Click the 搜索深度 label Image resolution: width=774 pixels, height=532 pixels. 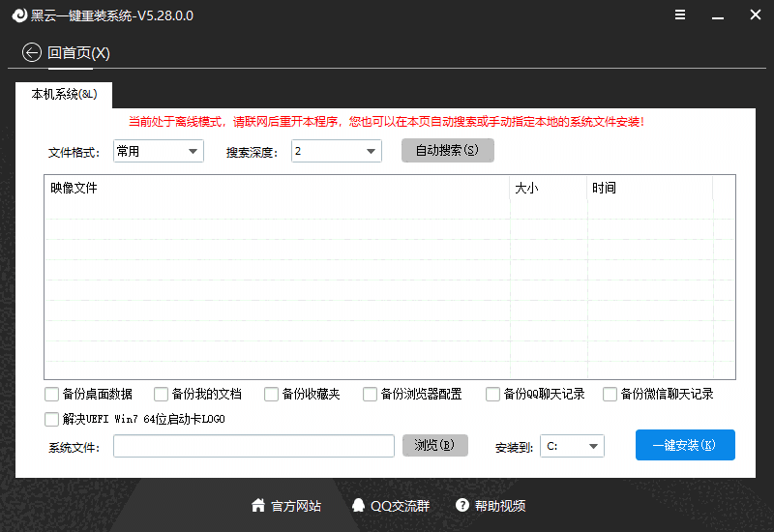(x=253, y=153)
